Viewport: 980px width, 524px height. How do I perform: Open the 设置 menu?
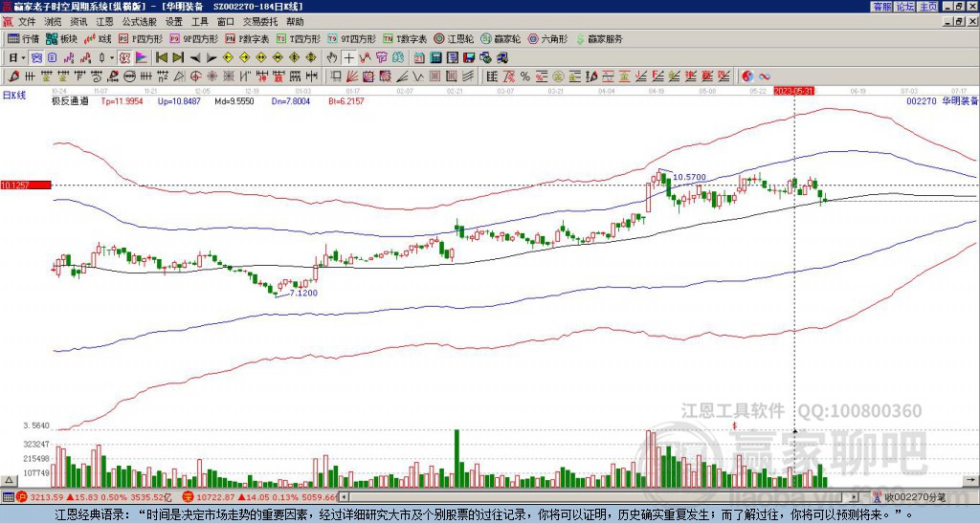(x=174, y=22)
